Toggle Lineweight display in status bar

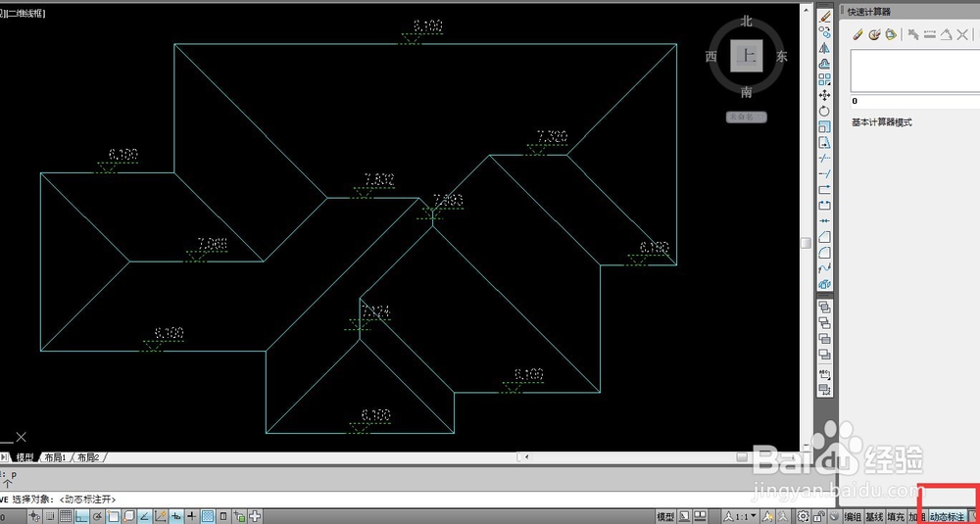click(x=191, y=516)
